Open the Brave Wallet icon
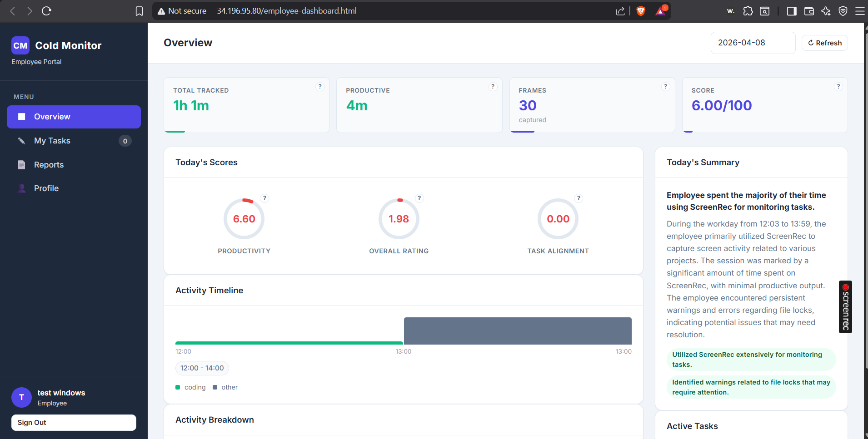This screenshot has height=439, width=868. pyautogui.click(x=809, y=11)
